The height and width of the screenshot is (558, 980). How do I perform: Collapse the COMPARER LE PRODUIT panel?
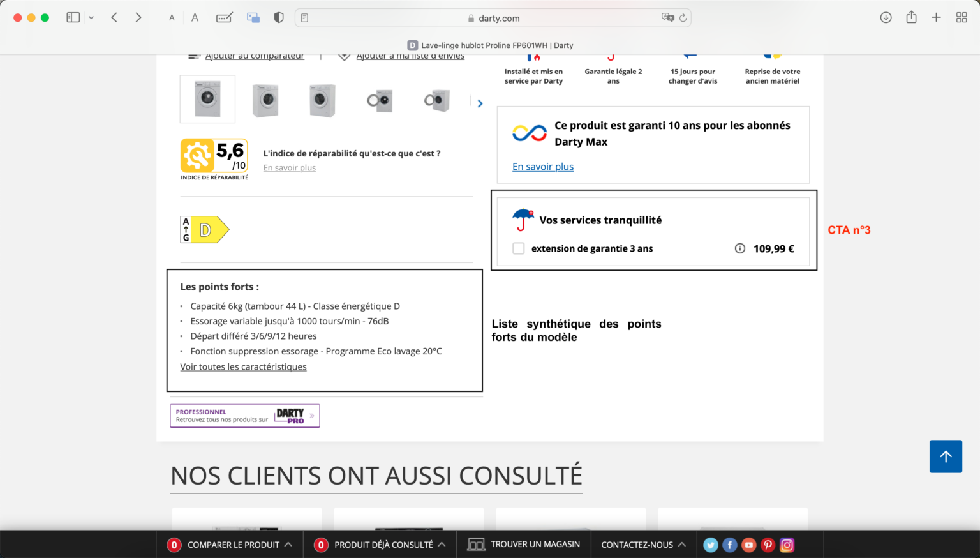289,544
